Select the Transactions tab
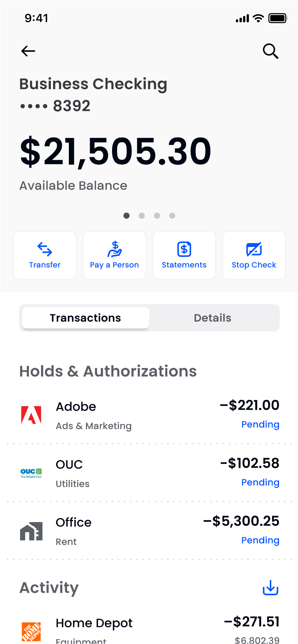The image size is (298, 644). (85, 318)
